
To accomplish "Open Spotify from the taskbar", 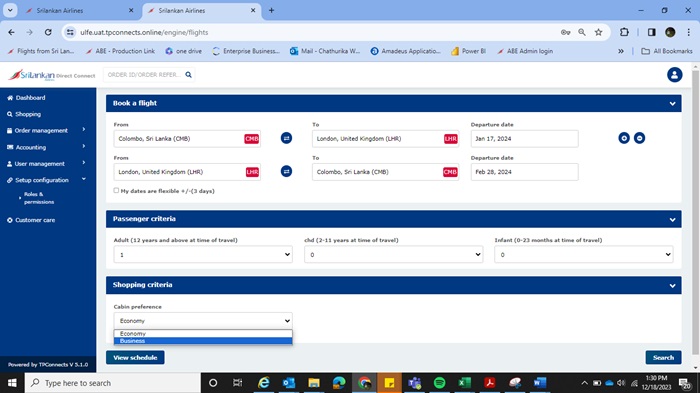I will [439, 383].
